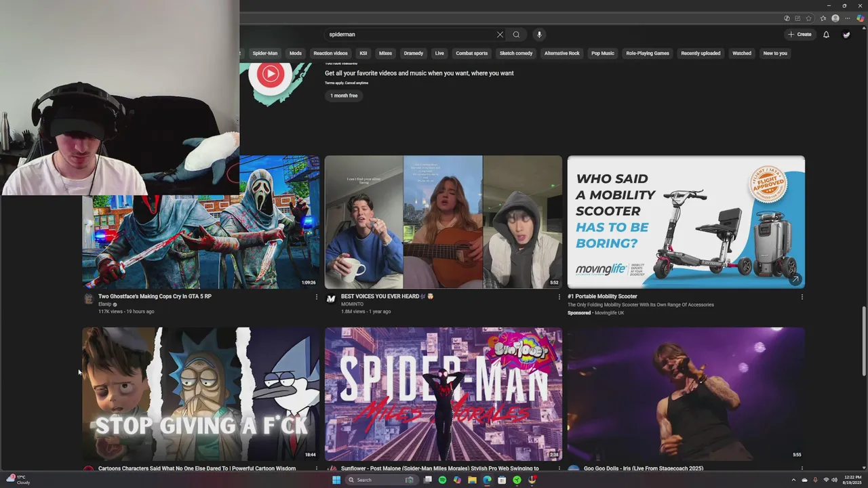Open the Edge Copilot sidebar icon
This screenshot has height=488, width=868.
pyautogui.click(x=859, y=18)
